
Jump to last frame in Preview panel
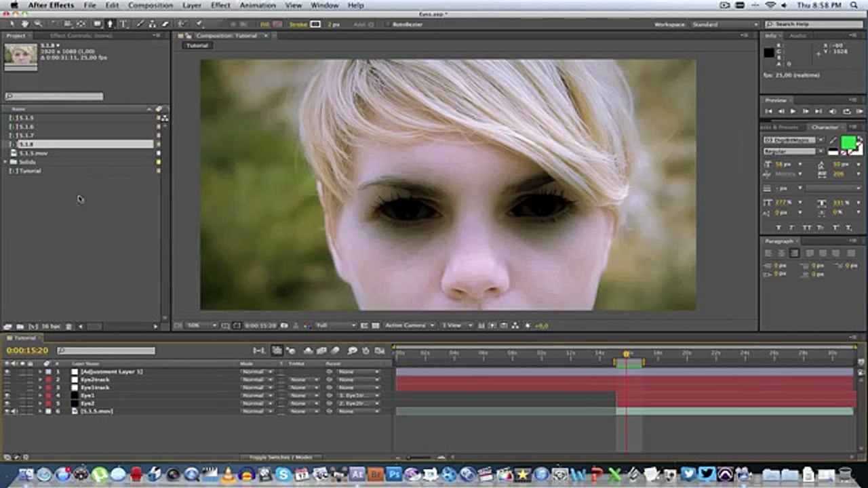click(818, 111)
